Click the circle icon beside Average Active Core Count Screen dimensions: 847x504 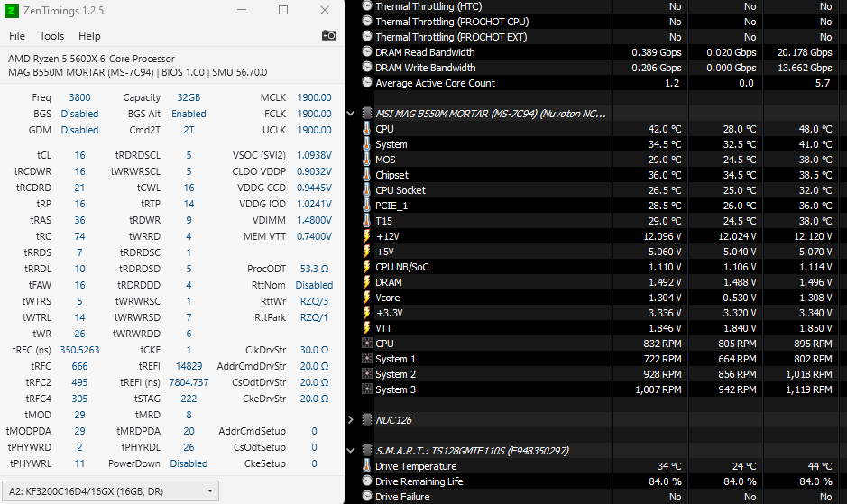point(367,83)
